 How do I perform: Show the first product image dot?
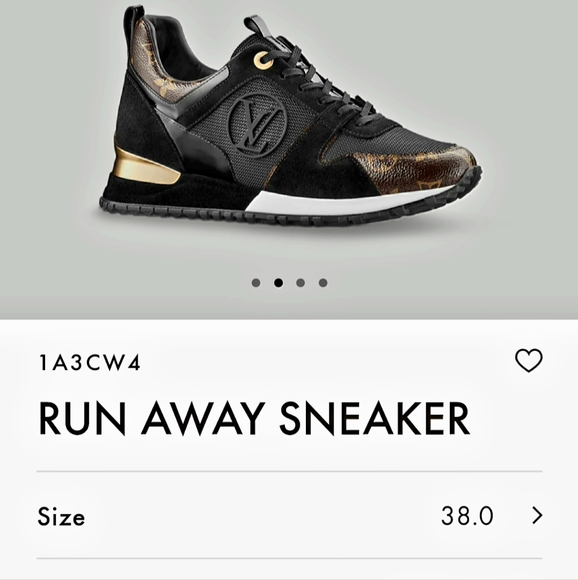point(256,283)
